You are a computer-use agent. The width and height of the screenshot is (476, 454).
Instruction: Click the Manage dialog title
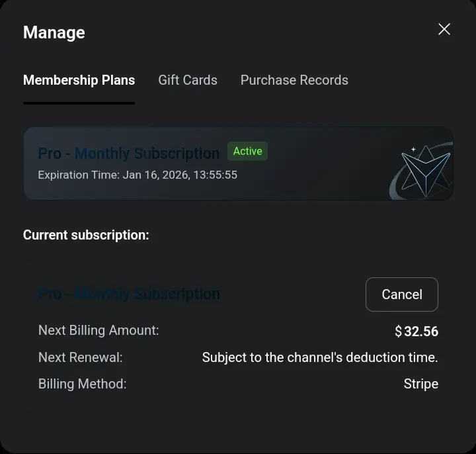54,33
